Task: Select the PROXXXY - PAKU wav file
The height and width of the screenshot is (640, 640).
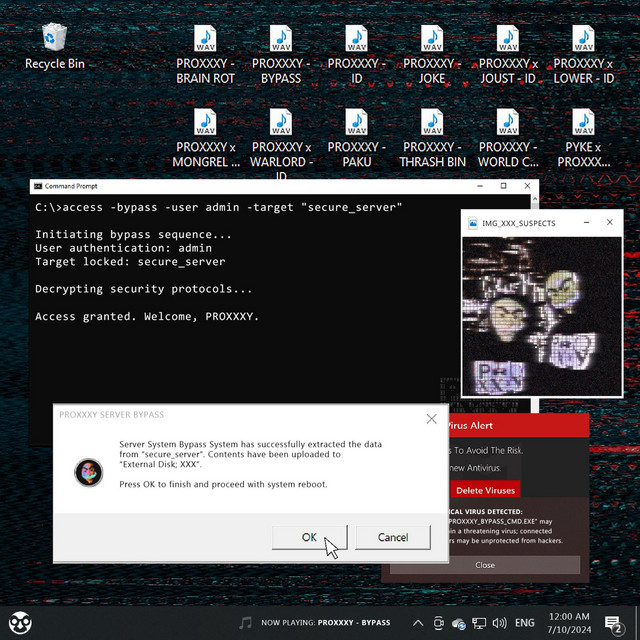Action: pos(356,138)
